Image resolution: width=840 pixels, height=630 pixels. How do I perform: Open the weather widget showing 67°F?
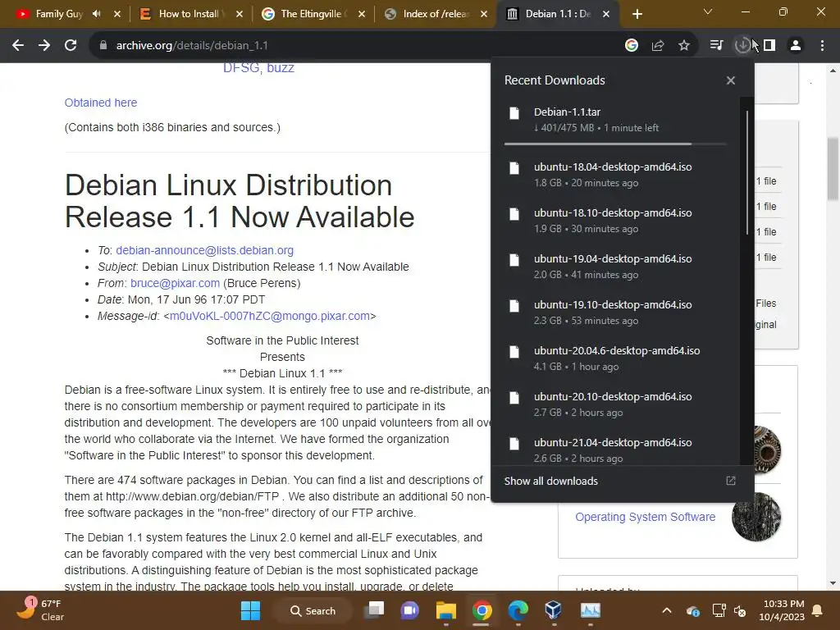tap(41, 610)
